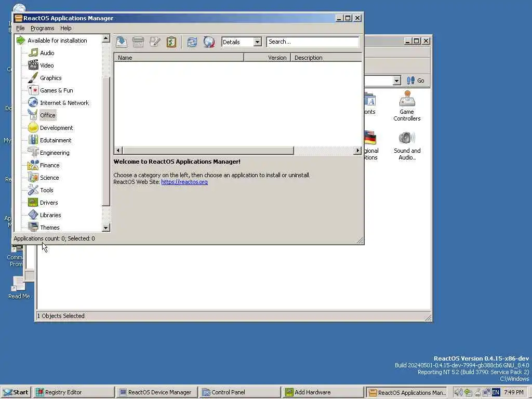Click the 1 Objects Selected status text

(61, 316)
